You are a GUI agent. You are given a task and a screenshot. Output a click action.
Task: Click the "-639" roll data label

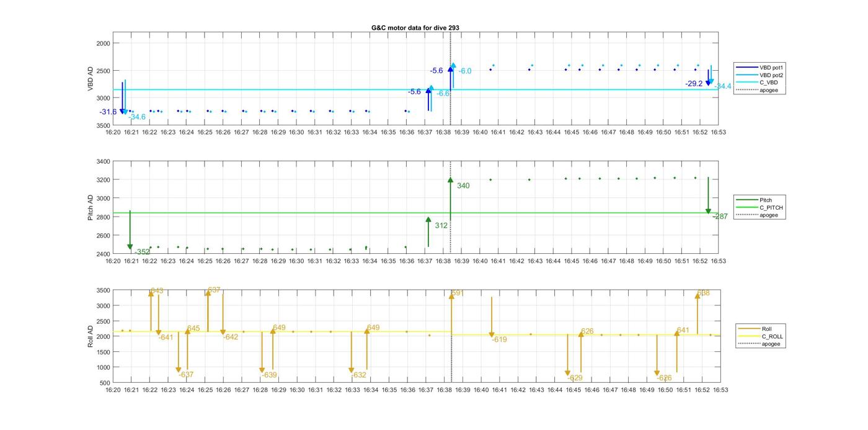pos(269,375)
